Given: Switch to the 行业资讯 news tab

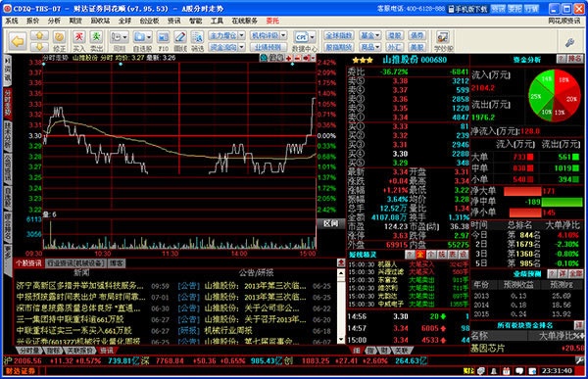Looking at the screenshot, I should (75, 263).
